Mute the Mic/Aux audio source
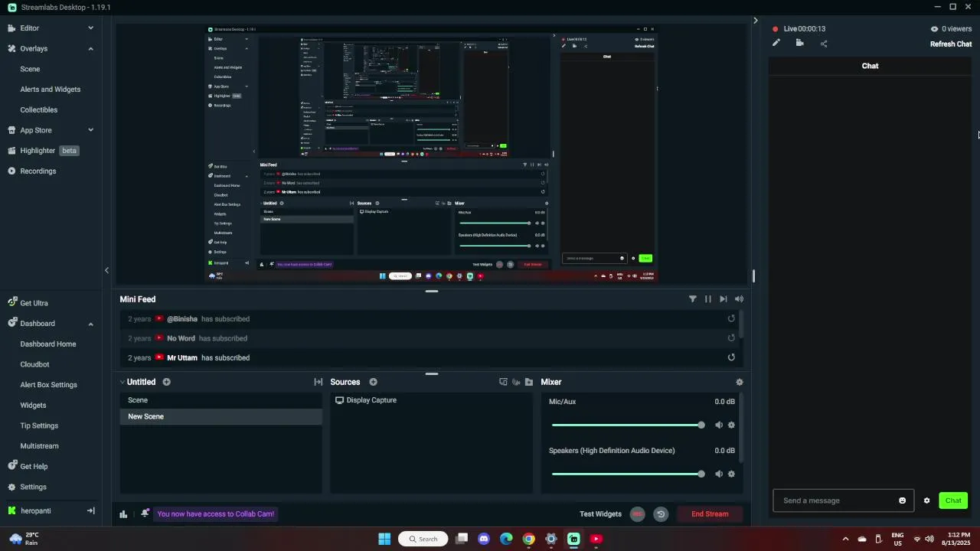 [719, 425]
